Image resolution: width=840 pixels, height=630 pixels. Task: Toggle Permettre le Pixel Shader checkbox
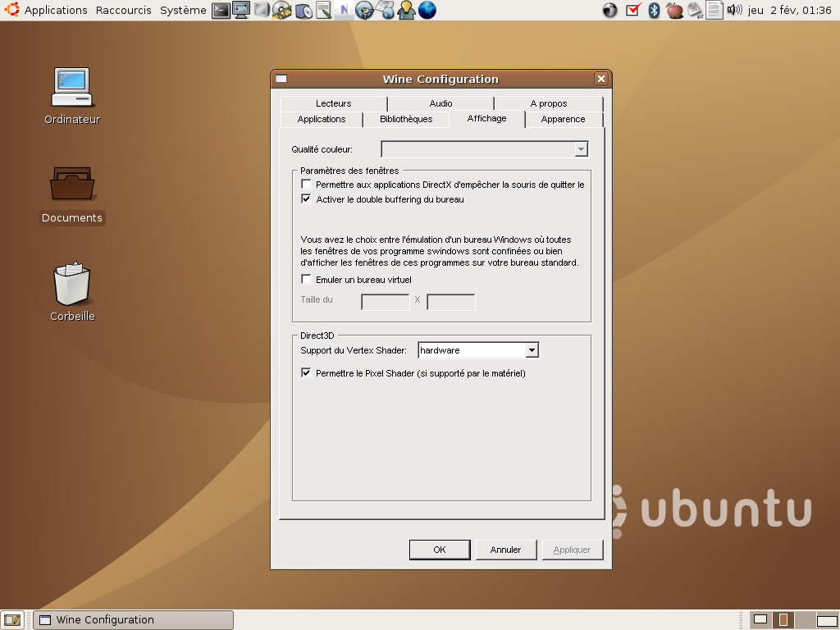point(306,373)
